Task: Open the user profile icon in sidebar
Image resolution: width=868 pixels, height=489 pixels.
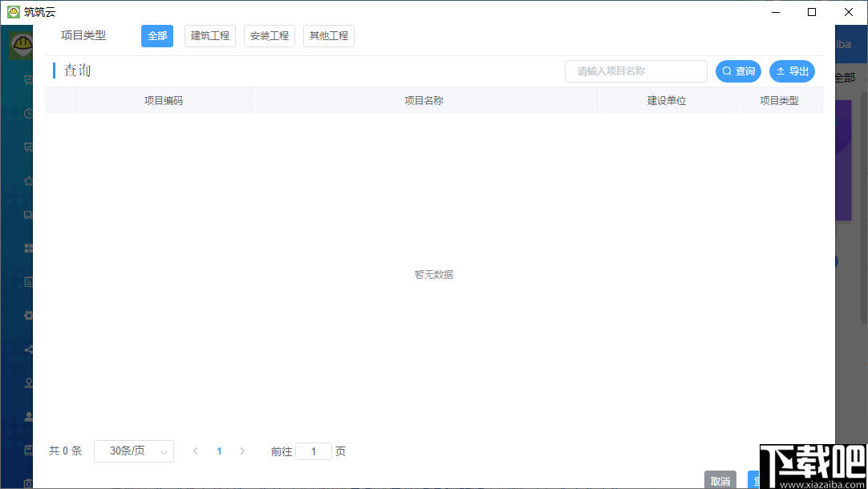Action: [29, 417]
